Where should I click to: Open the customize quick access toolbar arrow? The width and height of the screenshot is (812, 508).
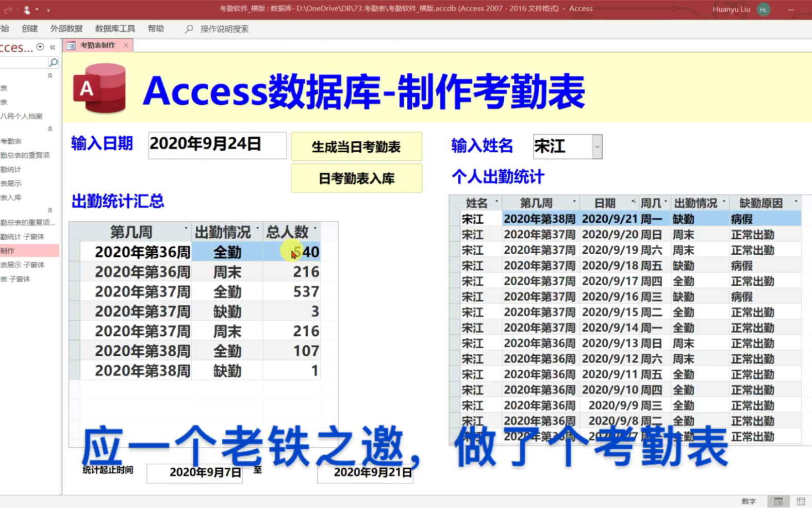click(x=48, y=10)
